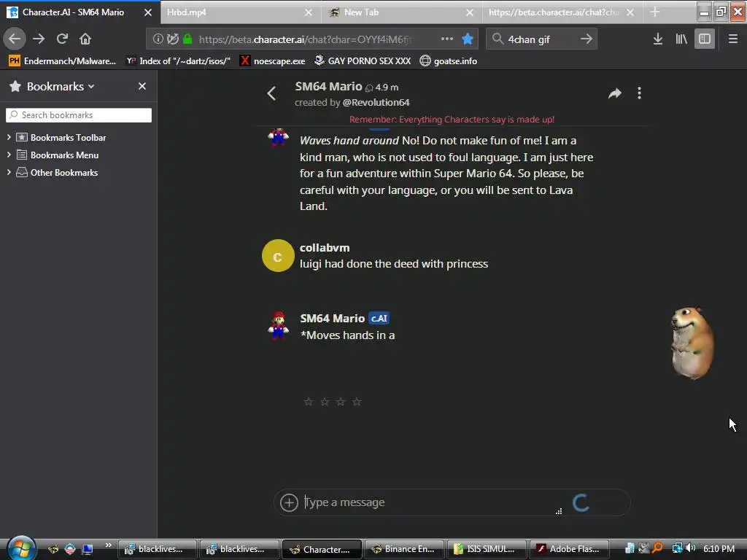Image resolution: width=747 pixels, height=560 pixels.
Task: Rate the reply four stars
Action: pos(357,402)
